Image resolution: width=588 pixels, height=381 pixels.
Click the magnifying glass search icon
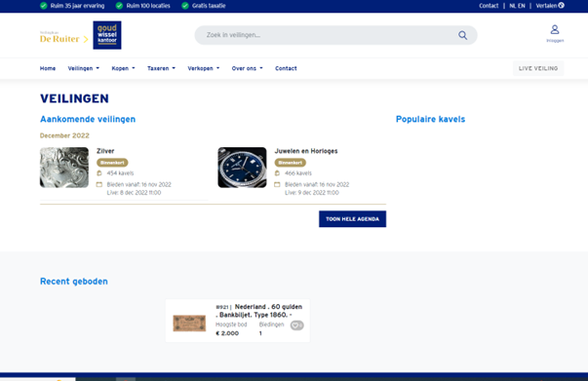pyautogui.click(x=462, y=35)
